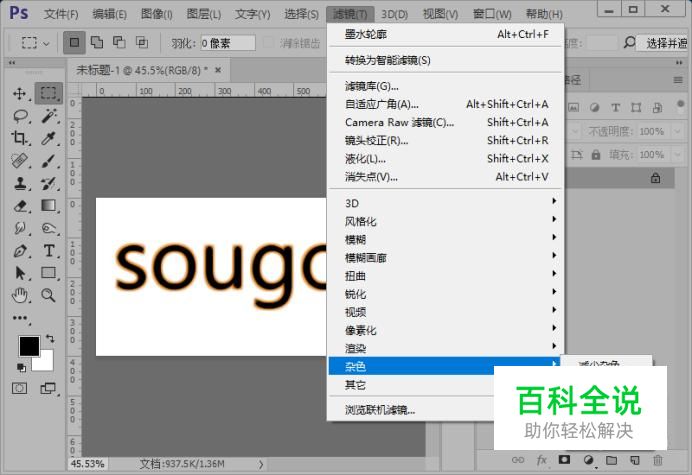Expand the Sharpen submenu
This screenshot has height=475, width=692.
pos(446,294)
